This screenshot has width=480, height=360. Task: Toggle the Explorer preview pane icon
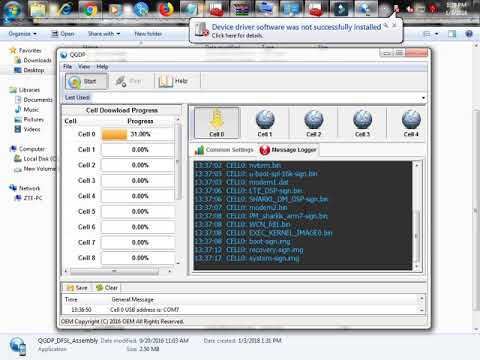pos(452,34)
